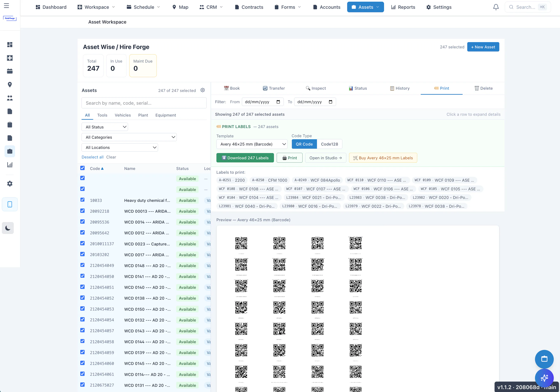This screenshot has width=560, height=392.
Task: Expand the Schedule nav menu
Action: [143, 7]
